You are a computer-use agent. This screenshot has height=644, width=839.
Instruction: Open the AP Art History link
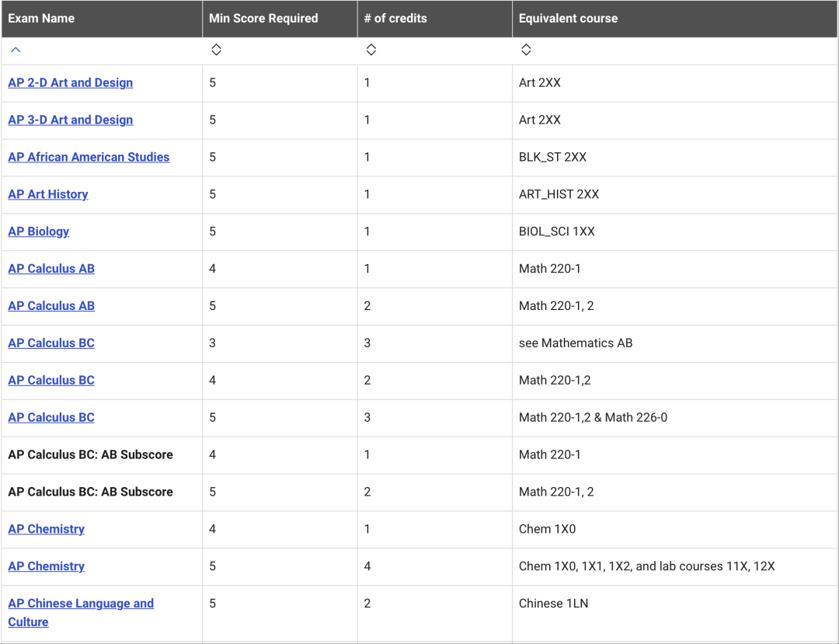coord(48,194)
